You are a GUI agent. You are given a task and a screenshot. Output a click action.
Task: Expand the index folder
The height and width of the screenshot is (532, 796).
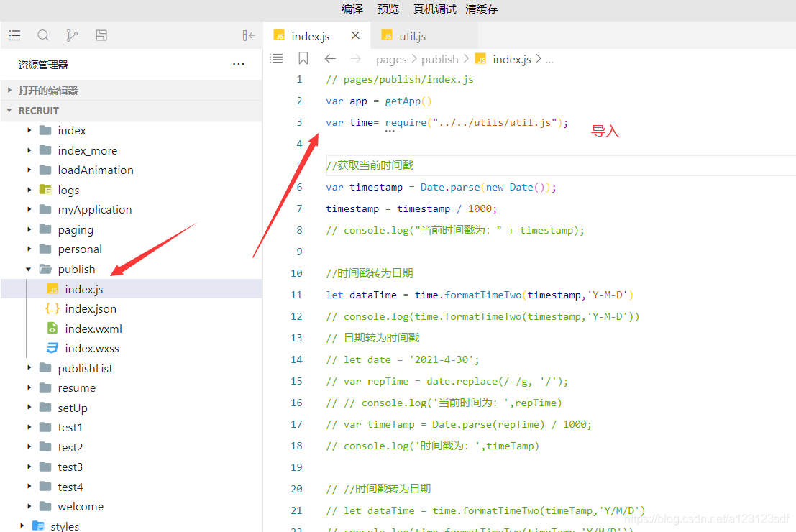(29, 130)
